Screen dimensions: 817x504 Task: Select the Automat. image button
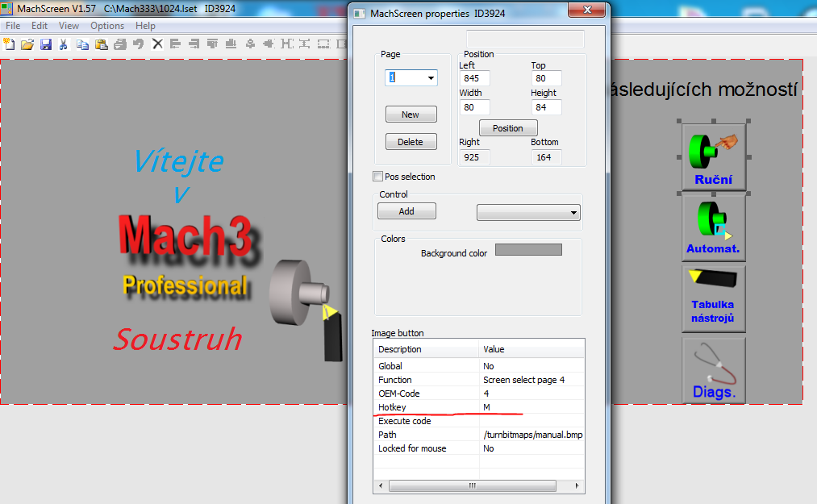[714, 227]
